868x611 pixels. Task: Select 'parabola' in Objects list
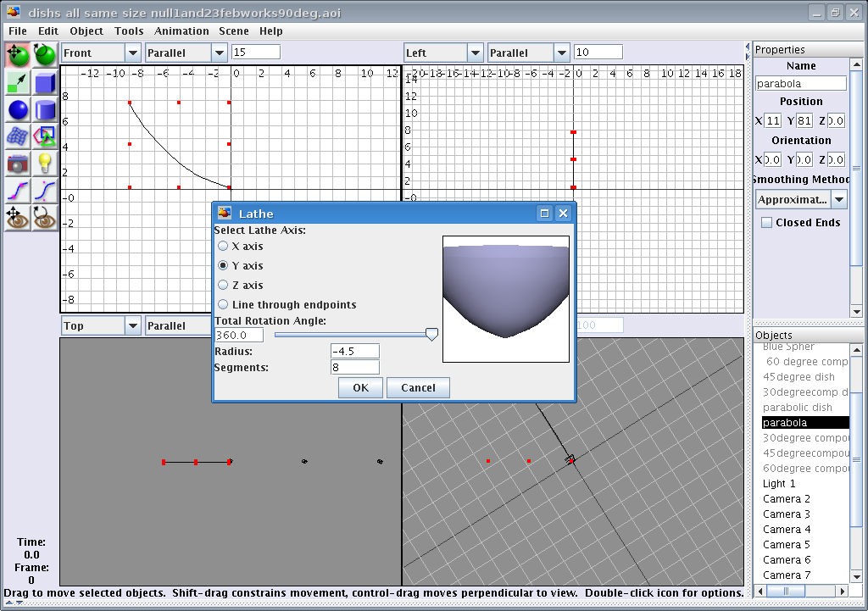805,422
